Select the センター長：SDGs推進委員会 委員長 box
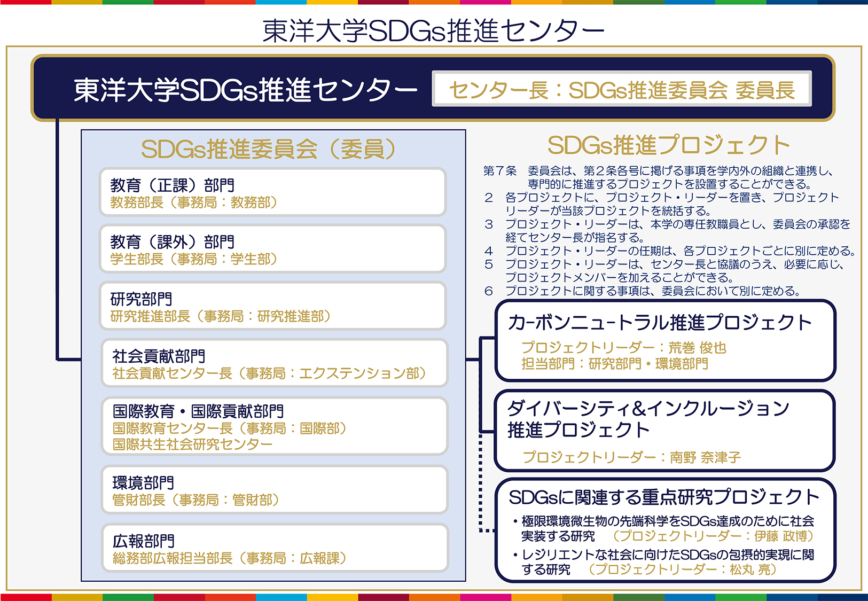868x601 pixels. pos(622,89)
